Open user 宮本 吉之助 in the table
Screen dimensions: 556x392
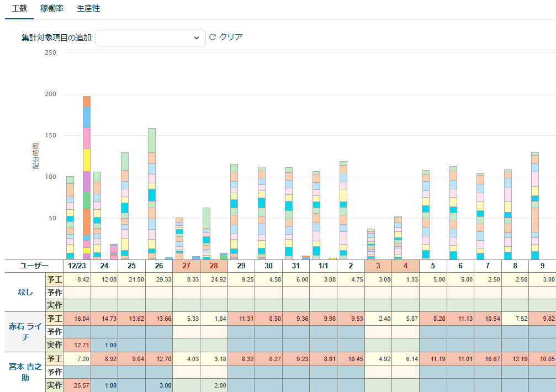pyautogui.click(x=25, y=372)
